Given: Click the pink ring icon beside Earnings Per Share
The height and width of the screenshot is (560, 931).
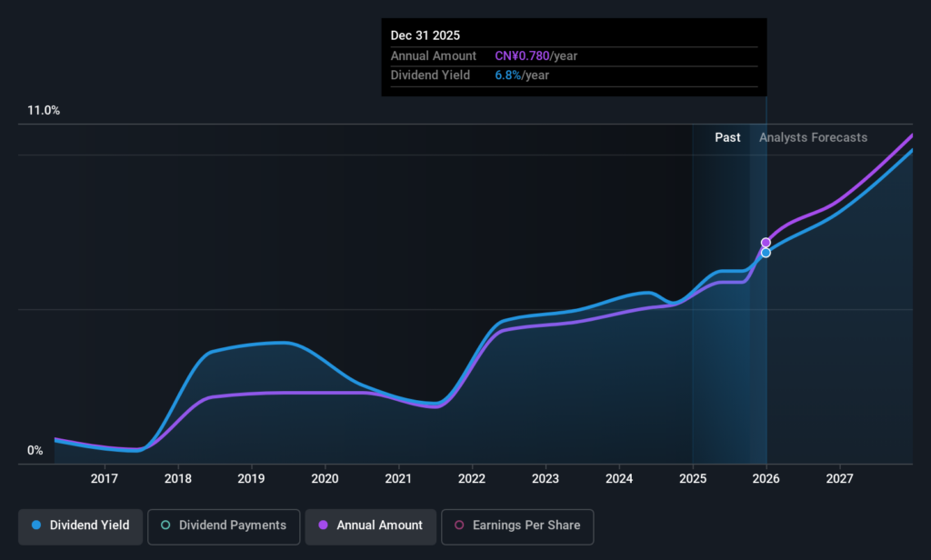Looking at the screenshot, I should pyautogui.click(x=458, y=525).
